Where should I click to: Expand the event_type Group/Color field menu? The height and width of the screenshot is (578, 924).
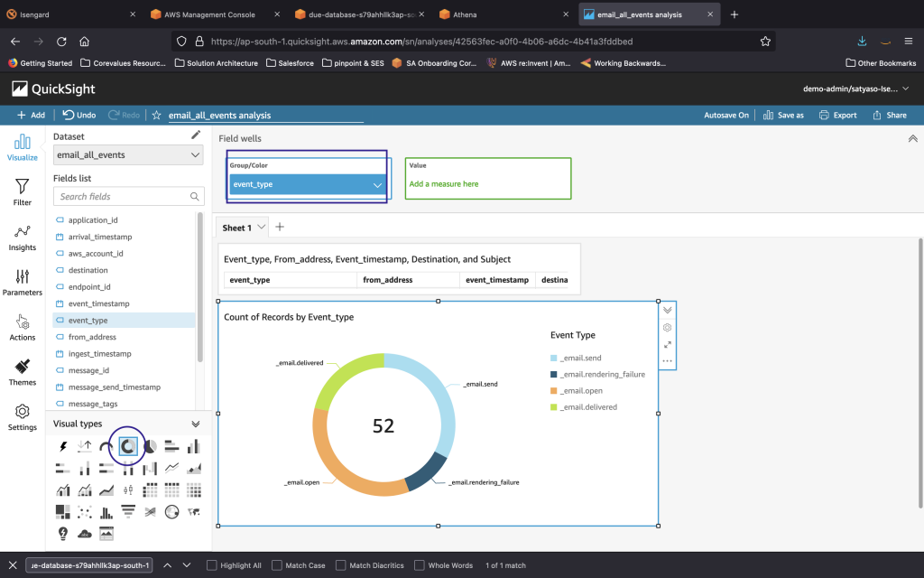[x=377, y=185]
